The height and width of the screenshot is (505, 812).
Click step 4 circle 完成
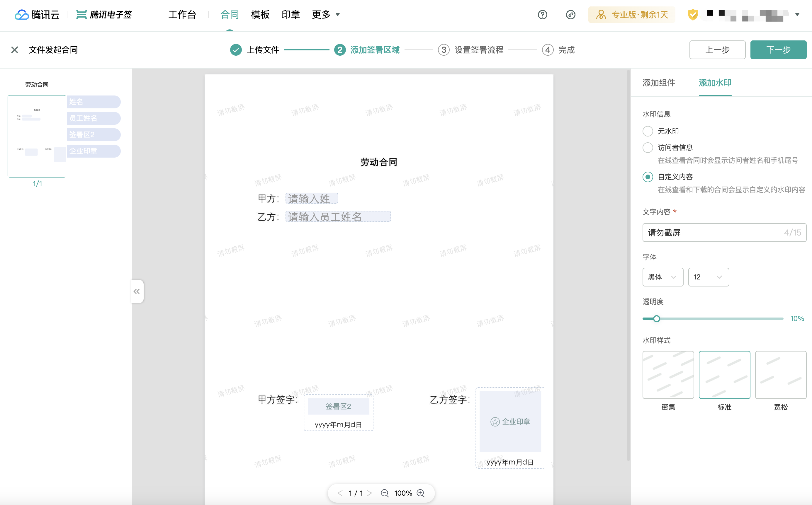(547, 50)
